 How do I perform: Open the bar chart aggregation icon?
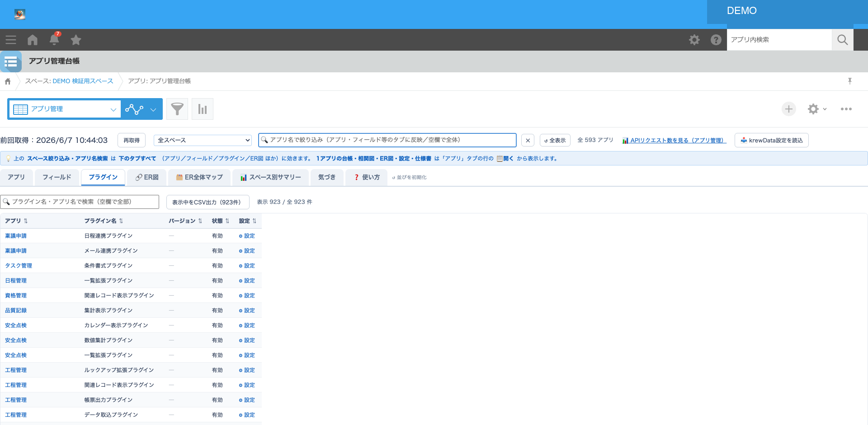tap(203, 109)
